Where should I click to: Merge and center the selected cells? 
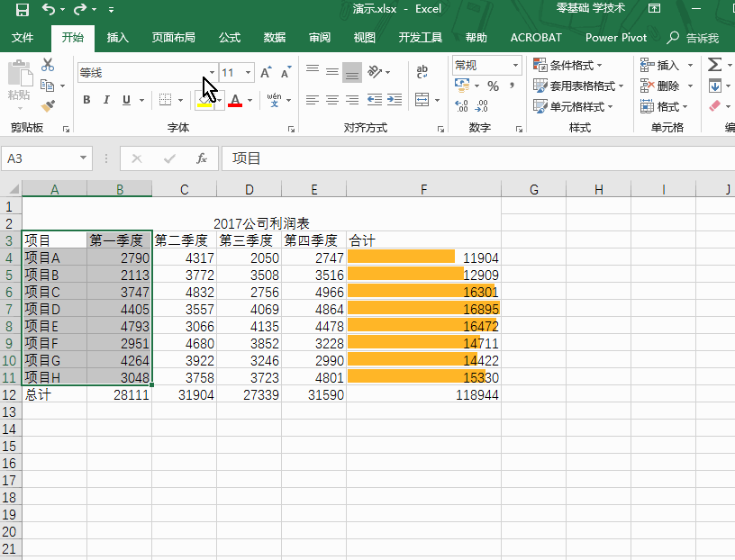422,100
